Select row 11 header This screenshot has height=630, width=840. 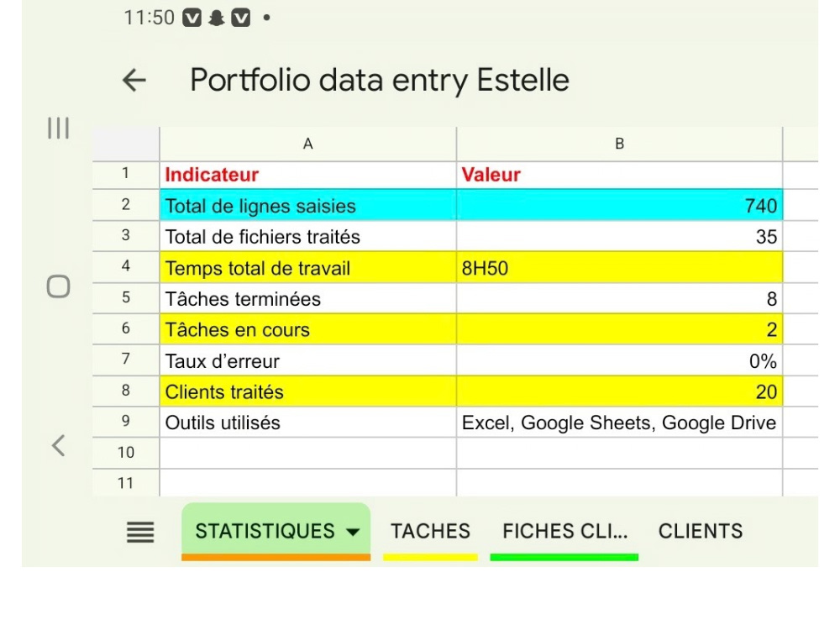125,483
